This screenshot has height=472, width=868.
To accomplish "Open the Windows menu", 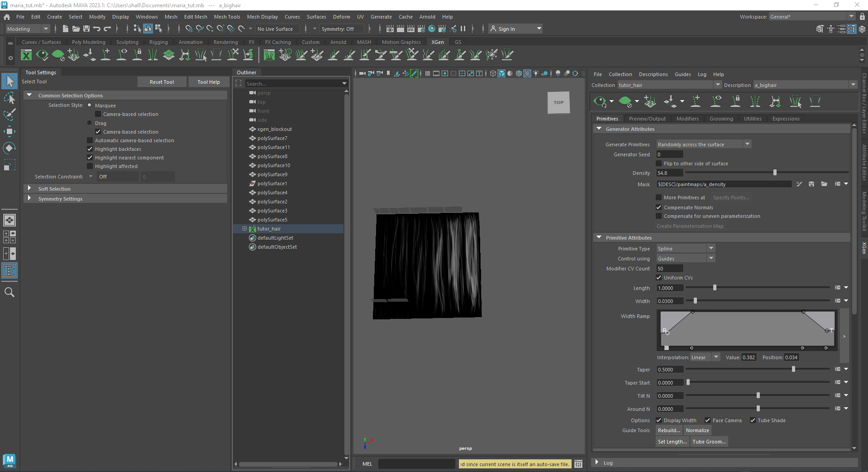I will point(146,17).
